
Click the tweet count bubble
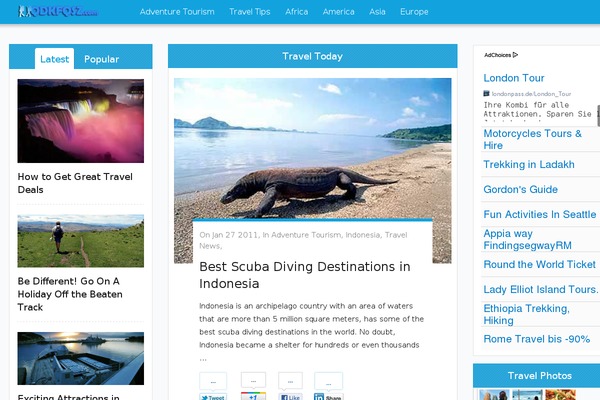213,382
